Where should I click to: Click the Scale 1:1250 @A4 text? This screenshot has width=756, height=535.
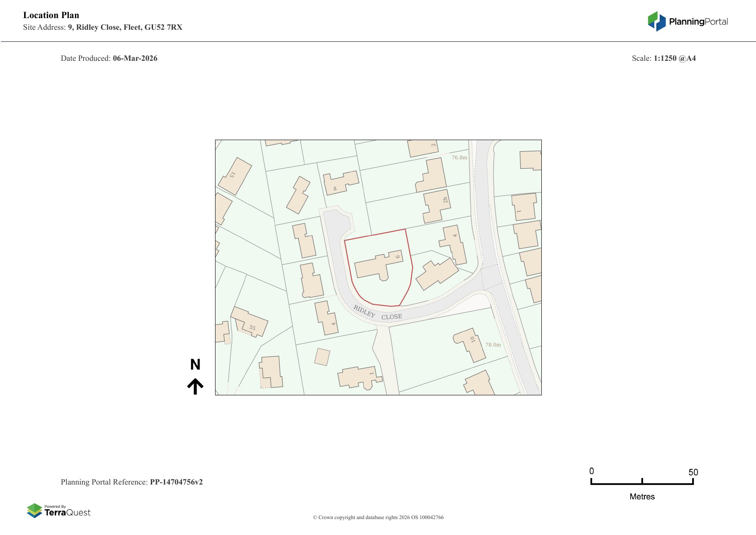[x=674, y=59]
